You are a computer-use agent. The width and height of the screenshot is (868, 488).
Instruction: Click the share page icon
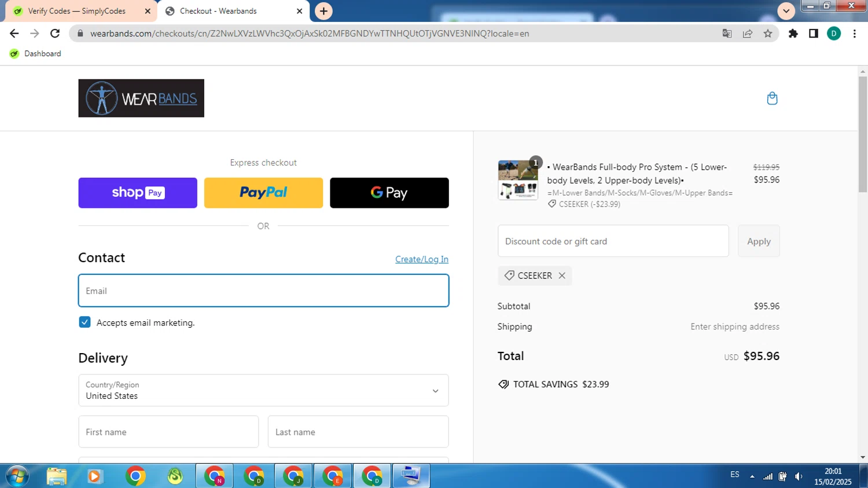point(748,34)
